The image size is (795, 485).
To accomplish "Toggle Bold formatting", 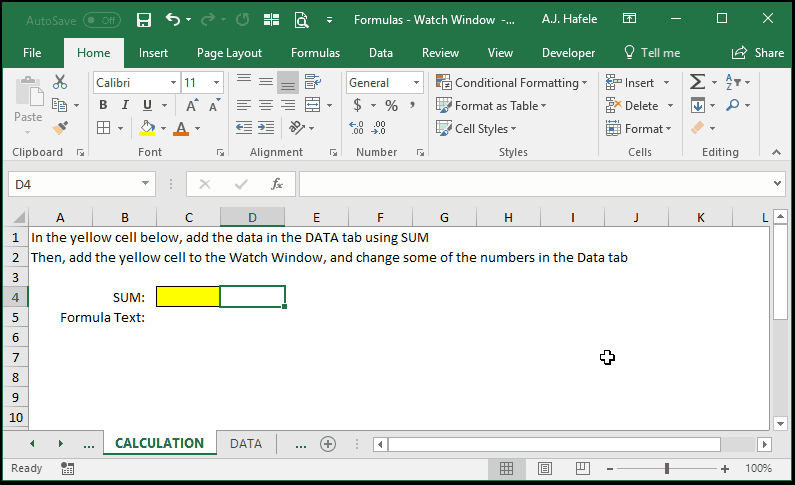I will 103,105.
